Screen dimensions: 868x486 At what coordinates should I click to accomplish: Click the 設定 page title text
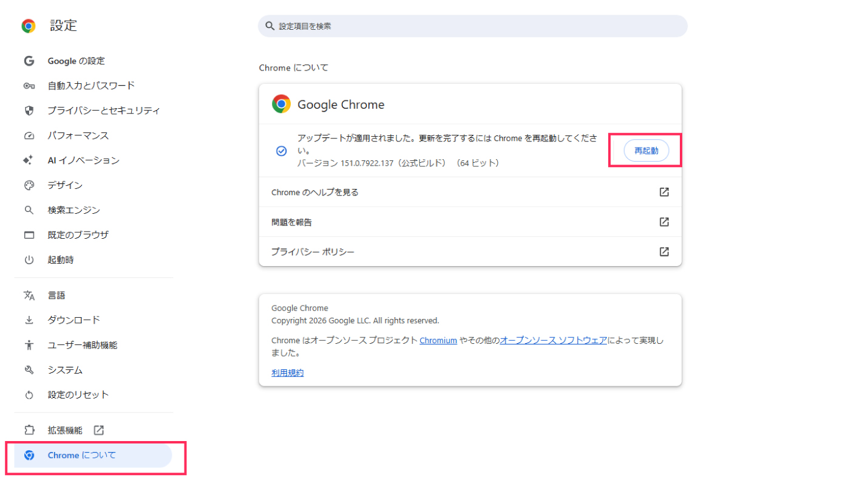[64, 26]
